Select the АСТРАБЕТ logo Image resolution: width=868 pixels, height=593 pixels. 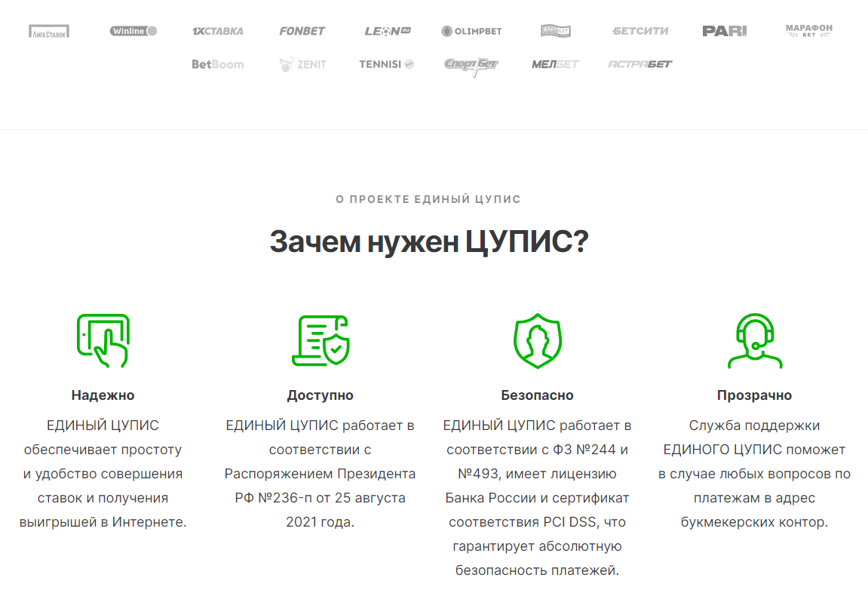pos(640,64)
